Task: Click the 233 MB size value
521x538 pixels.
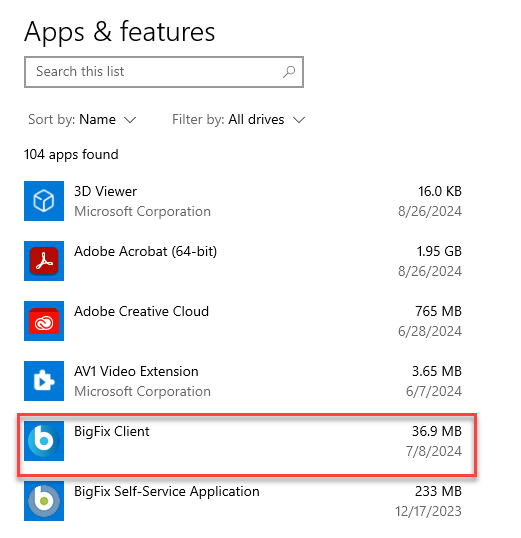Action: coord(438,491)
